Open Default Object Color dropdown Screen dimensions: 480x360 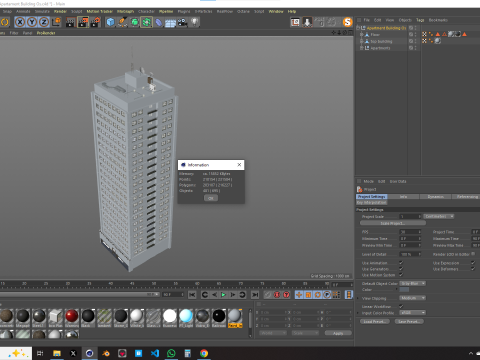click(x=413, y=283)
